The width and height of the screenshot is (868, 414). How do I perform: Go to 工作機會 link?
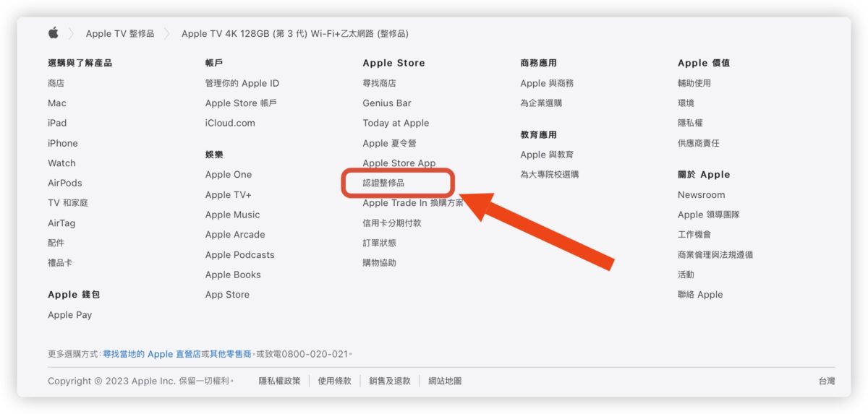click(694, 235)
